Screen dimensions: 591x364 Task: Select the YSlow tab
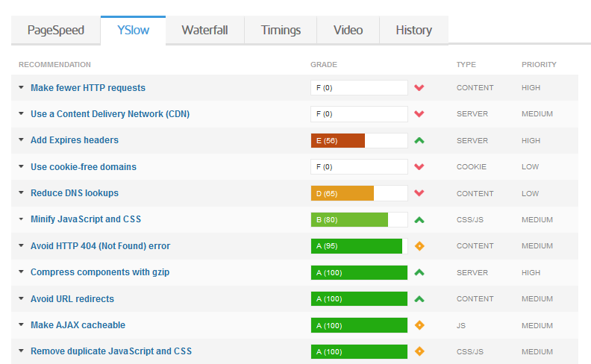coord(133,30)
